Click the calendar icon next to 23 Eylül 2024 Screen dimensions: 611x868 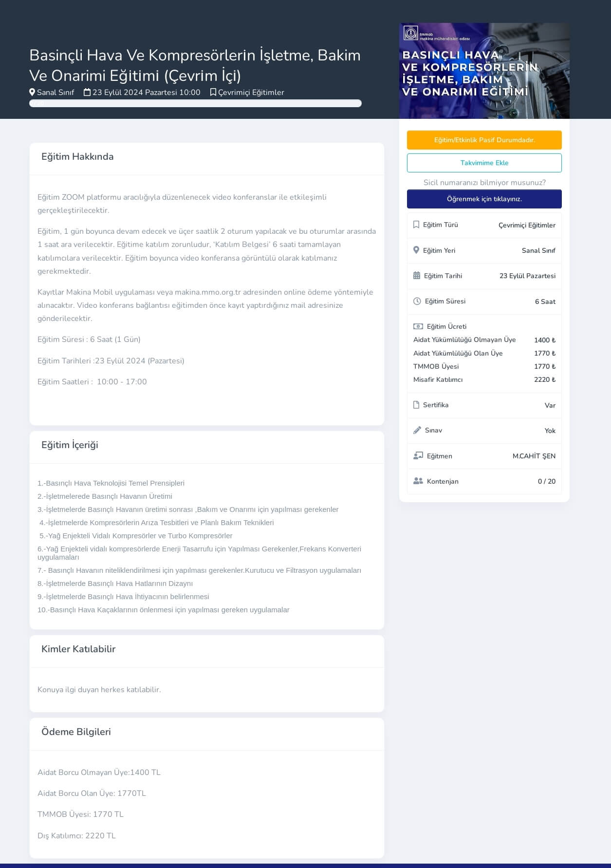[87, 92]
